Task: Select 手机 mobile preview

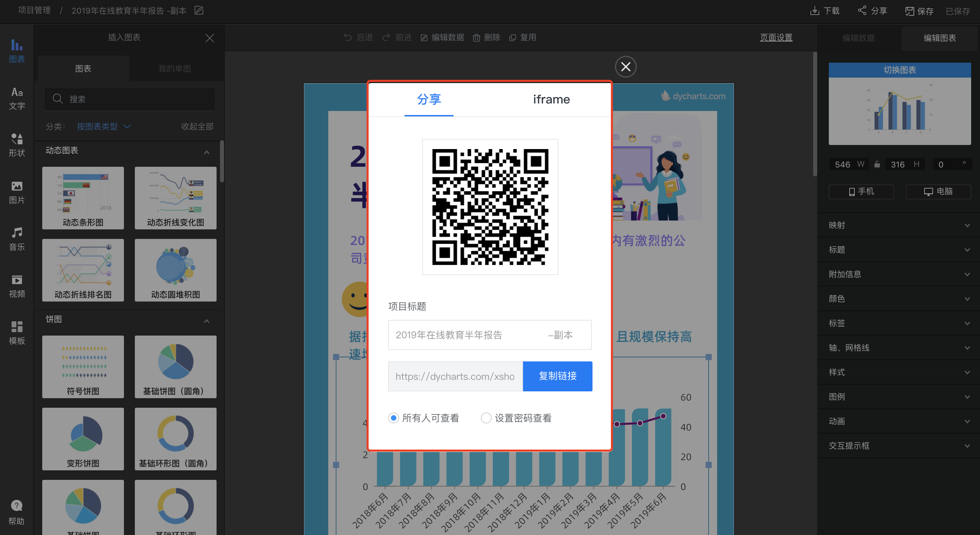Action: [x=861, y=191]
